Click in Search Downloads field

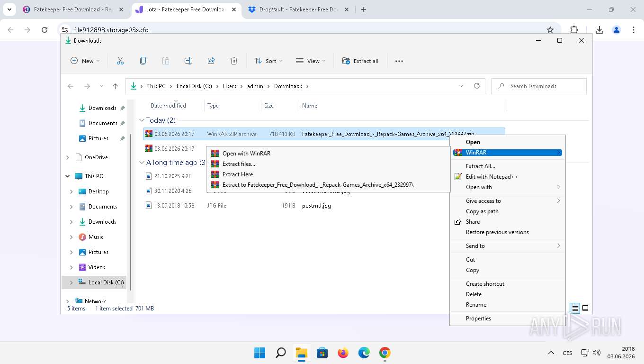pos(539,86)
